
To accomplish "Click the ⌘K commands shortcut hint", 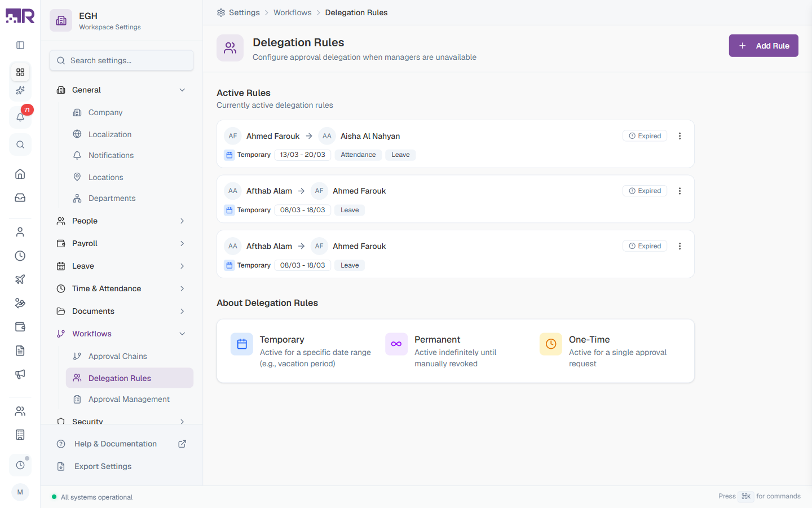I will [746, 496].
